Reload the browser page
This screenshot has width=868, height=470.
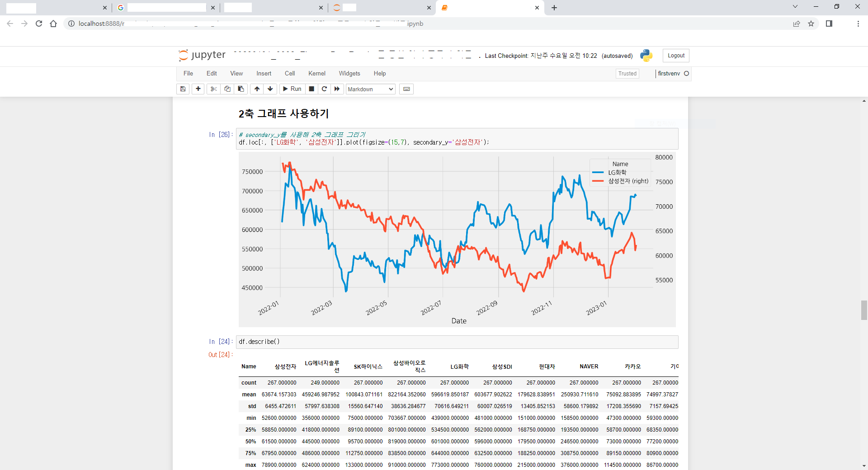point(39,23)
